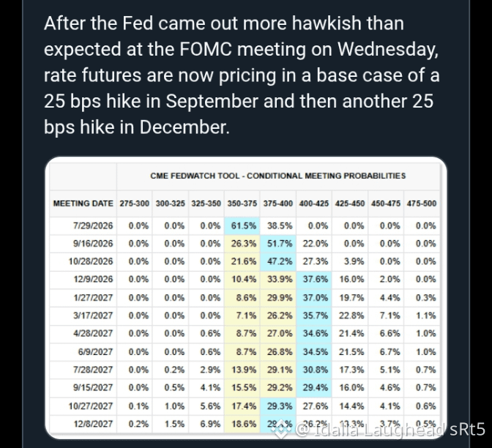Viewport: 492px width, 448px height.
Task: Select the 47.2% cell for 10/28/2026
Action: (x=278, y=261)
